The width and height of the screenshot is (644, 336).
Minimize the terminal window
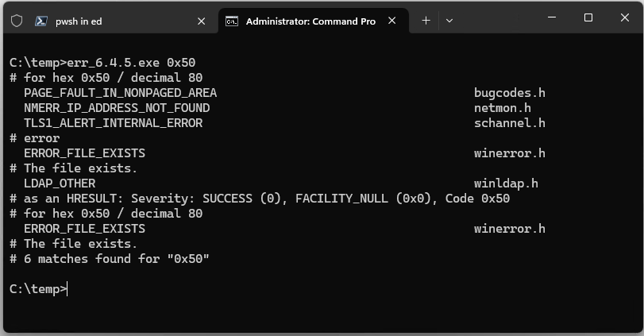click(x=552, y=17)
